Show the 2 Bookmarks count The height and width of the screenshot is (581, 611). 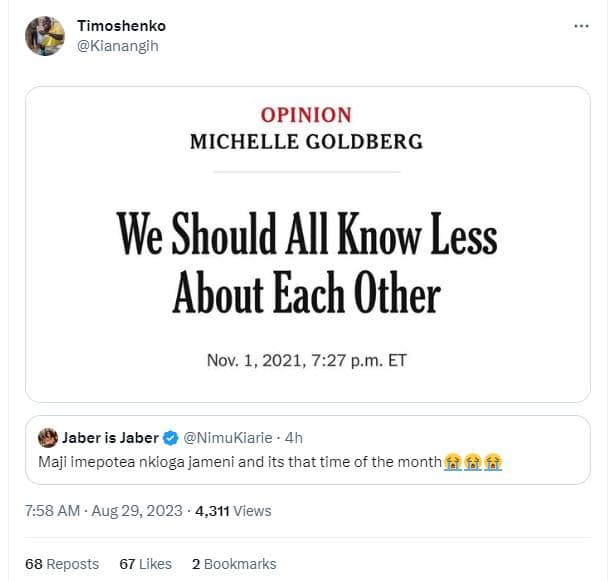click(x=234, y=564)
